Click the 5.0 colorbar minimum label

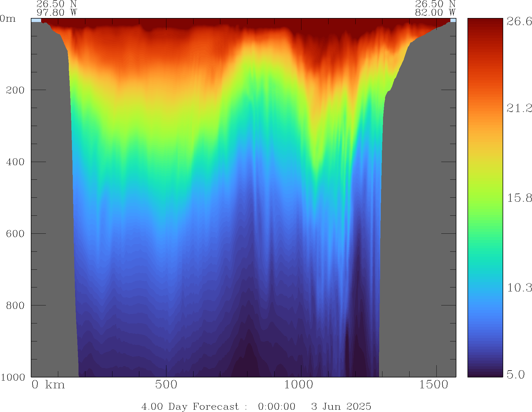515,374
